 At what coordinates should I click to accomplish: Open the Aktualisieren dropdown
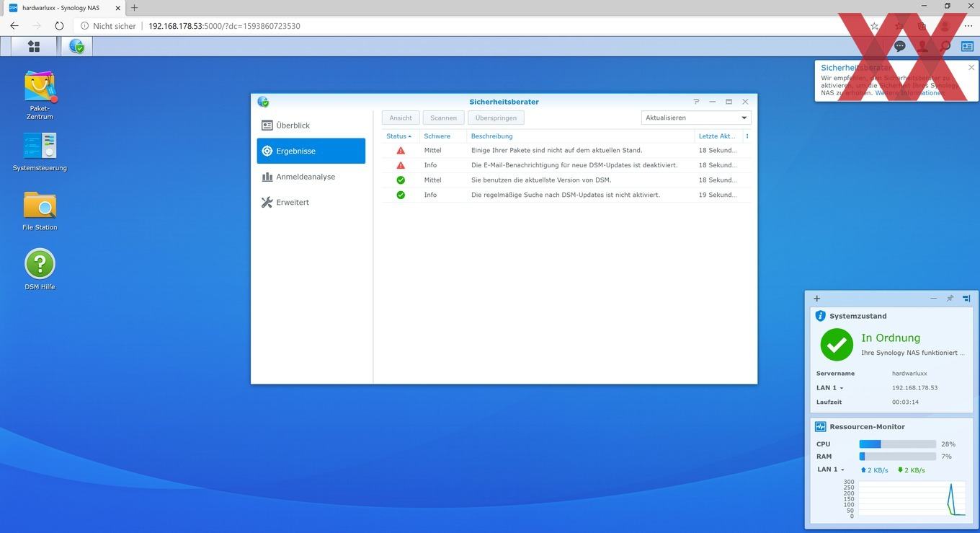click(696, 118)
